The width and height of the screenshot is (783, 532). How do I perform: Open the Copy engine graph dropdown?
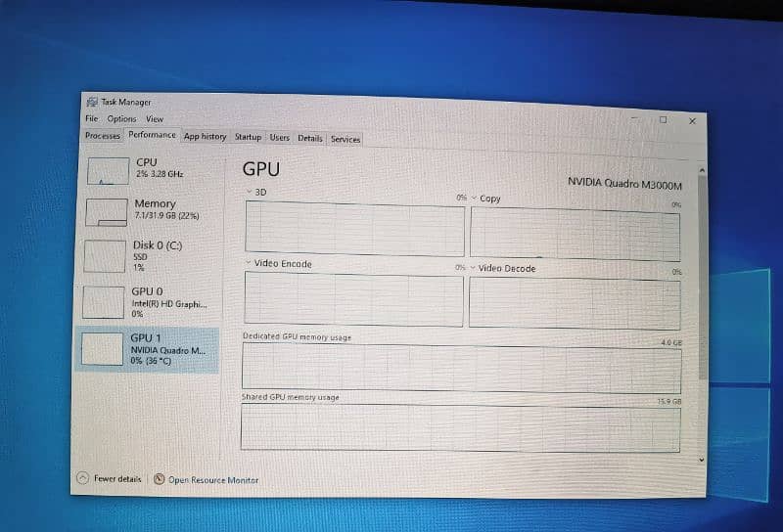(475, 199)
